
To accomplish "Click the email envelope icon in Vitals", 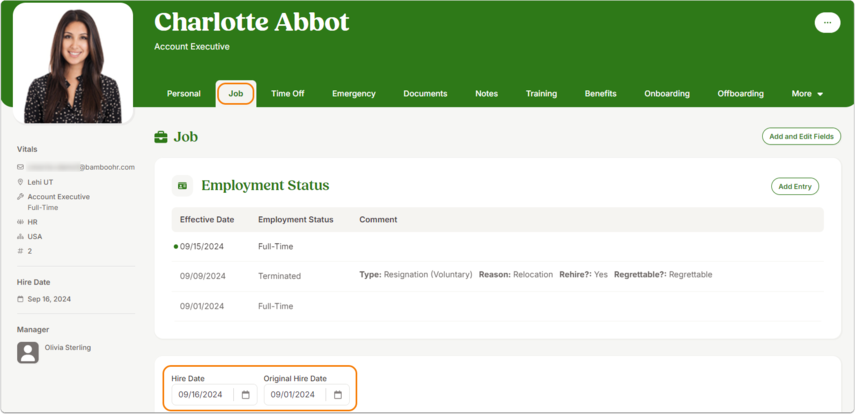I will tap(20, 167).
